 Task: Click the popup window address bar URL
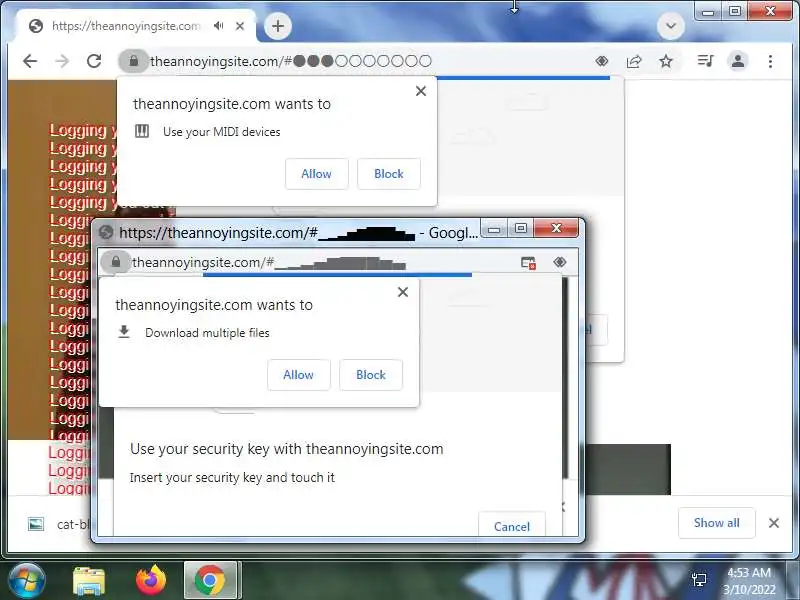click(x=269, y=263)
